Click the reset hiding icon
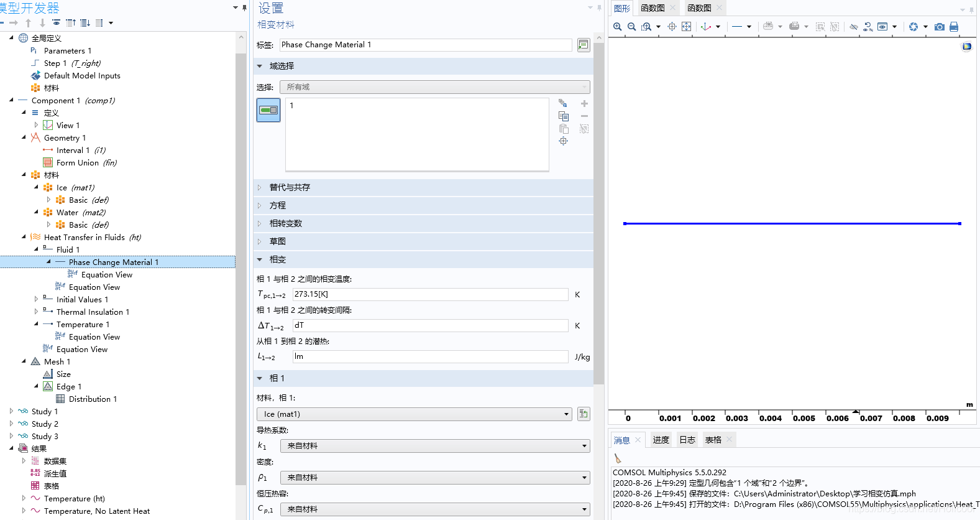The height and width of the screenshot is (520, 980). 868,27
